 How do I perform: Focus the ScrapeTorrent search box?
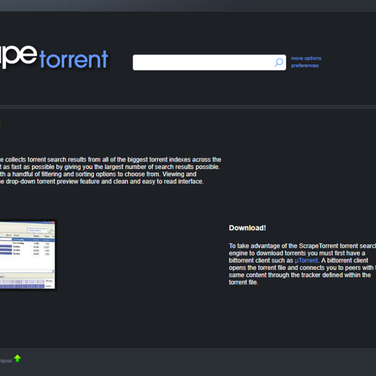[209, 62]
